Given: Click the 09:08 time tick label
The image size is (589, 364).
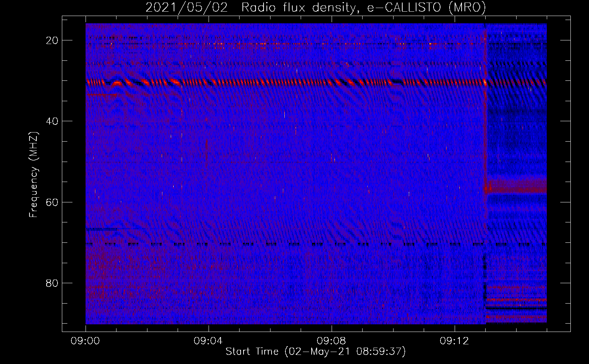Looking at the screenshot, I should tap(331, 341).
